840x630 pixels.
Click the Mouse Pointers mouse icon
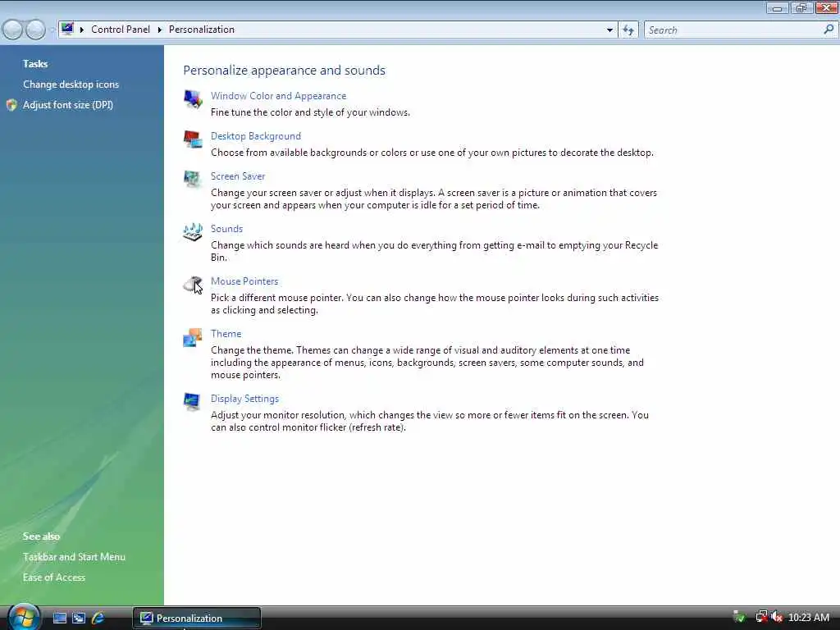tap(193, 285)
